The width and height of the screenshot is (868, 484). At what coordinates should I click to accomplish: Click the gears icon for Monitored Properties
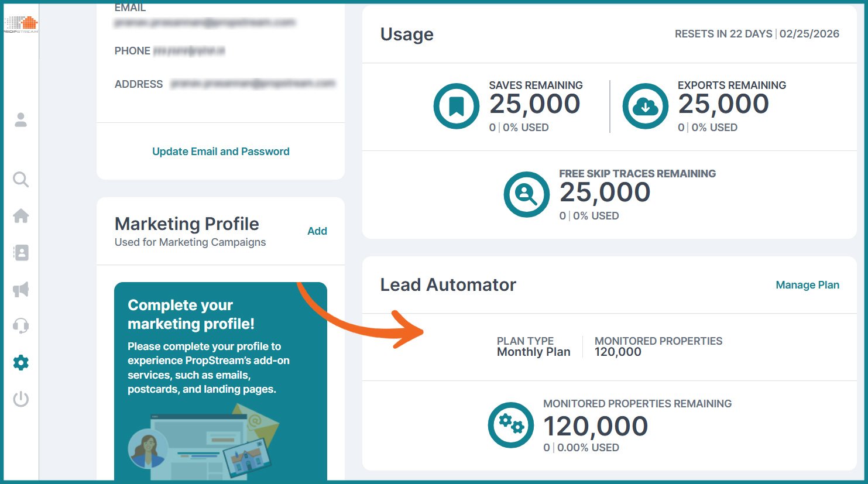pyautogui.click(x=510, y=425)
